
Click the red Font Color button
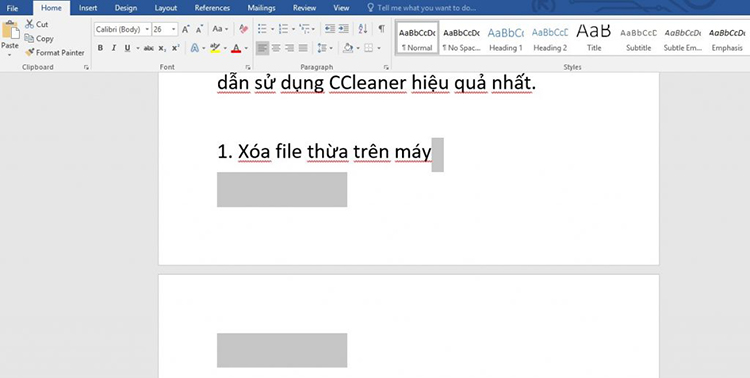click(236, 48)
